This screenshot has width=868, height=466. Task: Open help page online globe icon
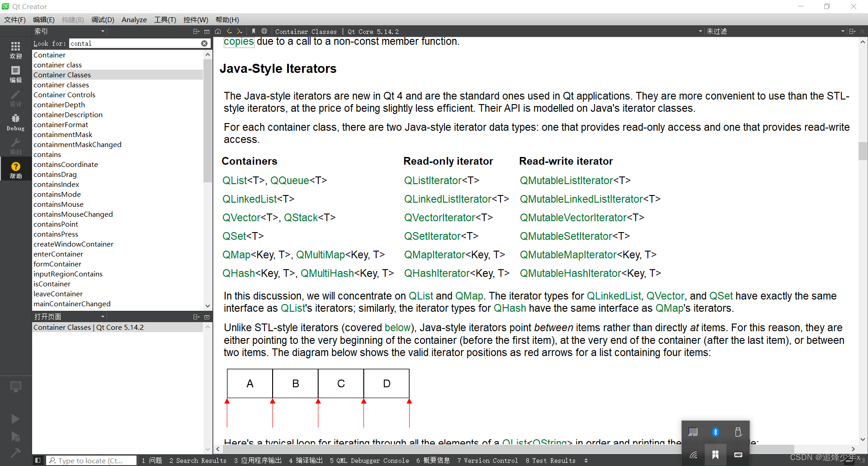point(264,31)
